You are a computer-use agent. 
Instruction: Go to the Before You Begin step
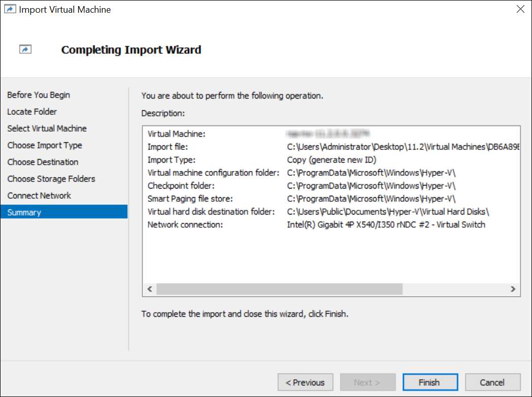(39, 95)
